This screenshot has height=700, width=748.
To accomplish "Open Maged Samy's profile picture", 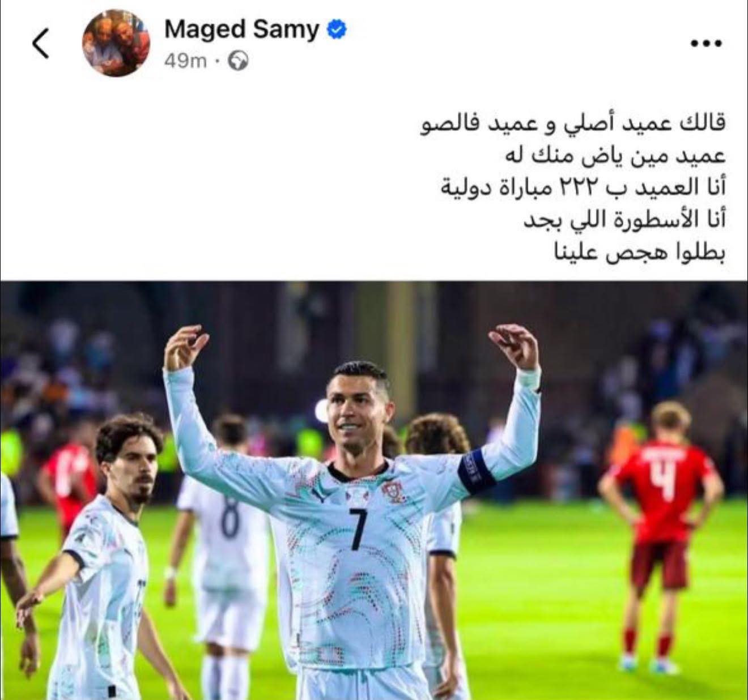I will click(116, 44).
